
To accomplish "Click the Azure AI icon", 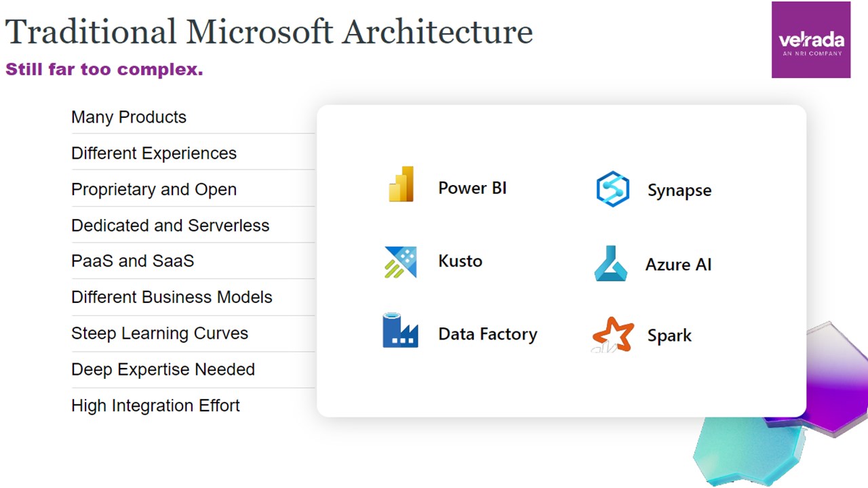I will 610,264.
